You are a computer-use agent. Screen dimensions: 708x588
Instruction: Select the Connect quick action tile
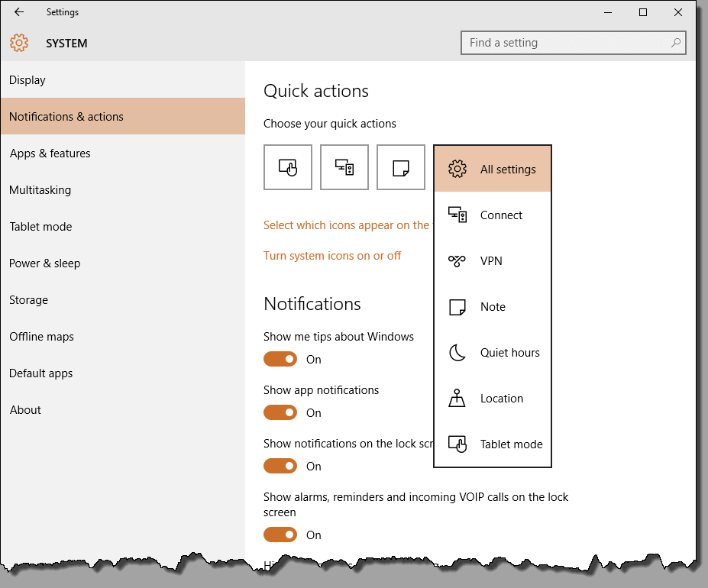pos(344,167)
